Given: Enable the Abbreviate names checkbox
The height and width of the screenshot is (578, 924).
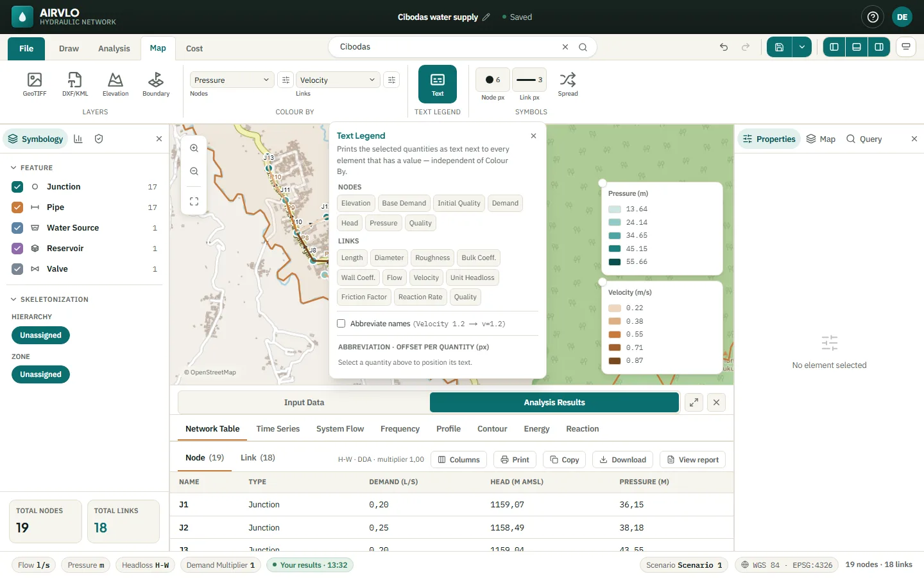Looking at the screenshot, I should click(341, 324).
